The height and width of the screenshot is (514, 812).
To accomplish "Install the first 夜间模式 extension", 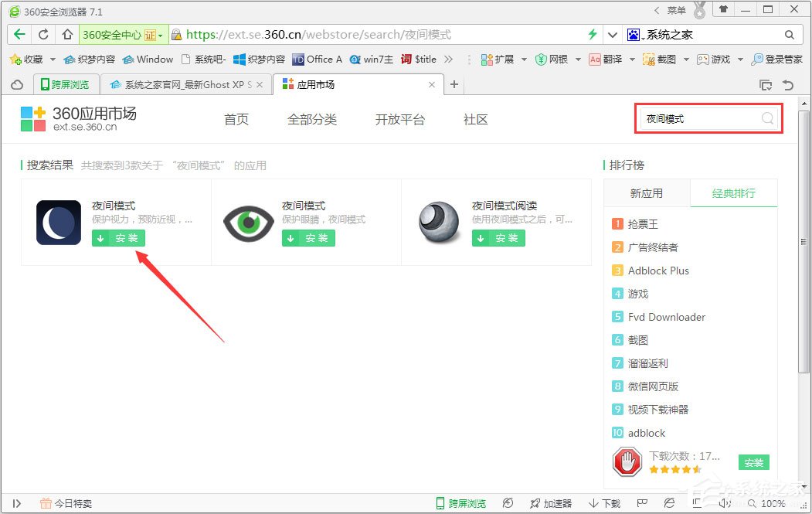I will click(x=117, y=238).
